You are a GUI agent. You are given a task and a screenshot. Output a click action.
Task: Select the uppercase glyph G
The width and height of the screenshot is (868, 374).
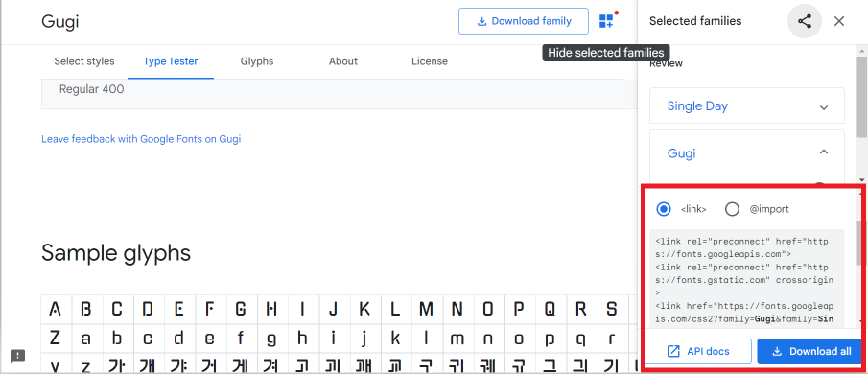240,309
